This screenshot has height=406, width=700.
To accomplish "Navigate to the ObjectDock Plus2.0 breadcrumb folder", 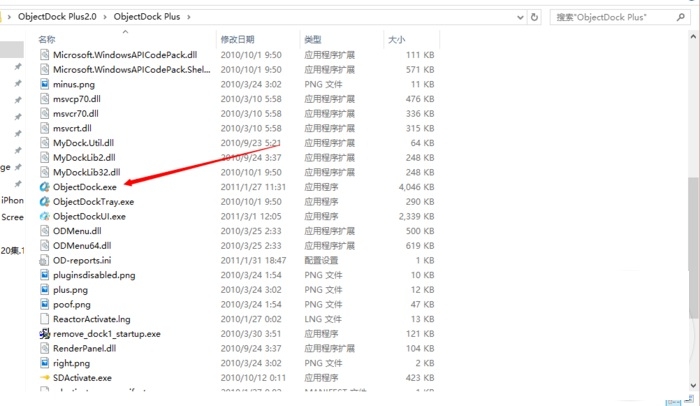I will (x=57, y=17).
